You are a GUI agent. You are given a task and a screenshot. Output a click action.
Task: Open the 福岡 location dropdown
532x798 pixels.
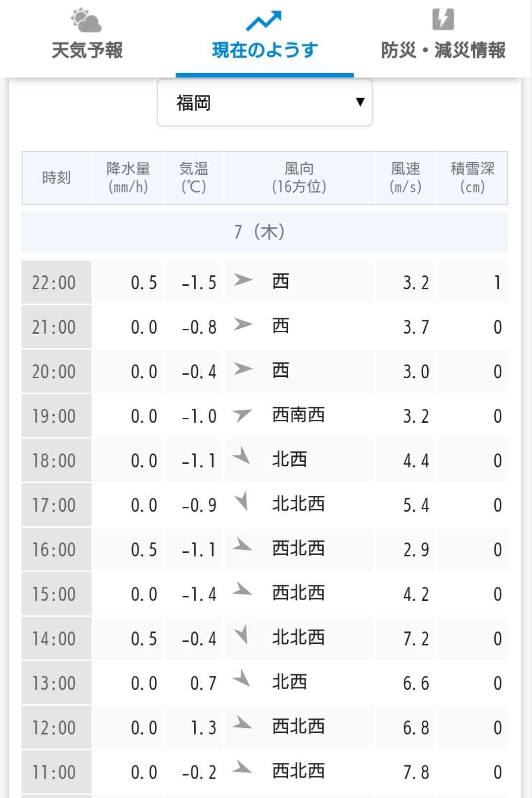pos(265,103)
